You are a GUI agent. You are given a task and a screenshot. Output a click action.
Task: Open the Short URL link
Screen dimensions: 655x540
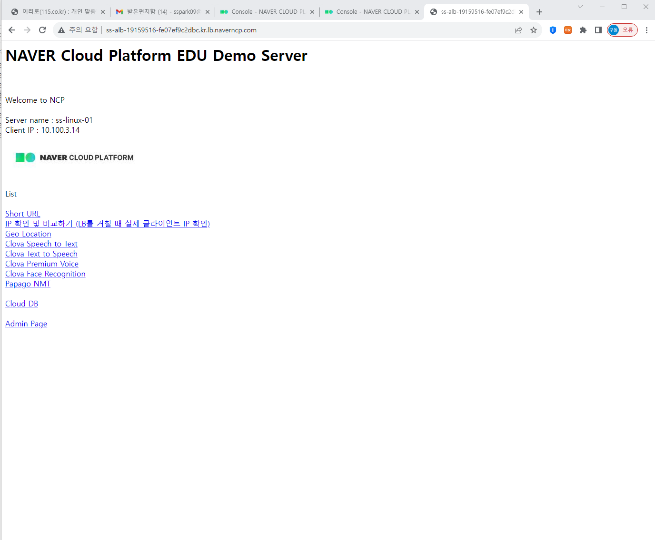click(x=23, y=214)
